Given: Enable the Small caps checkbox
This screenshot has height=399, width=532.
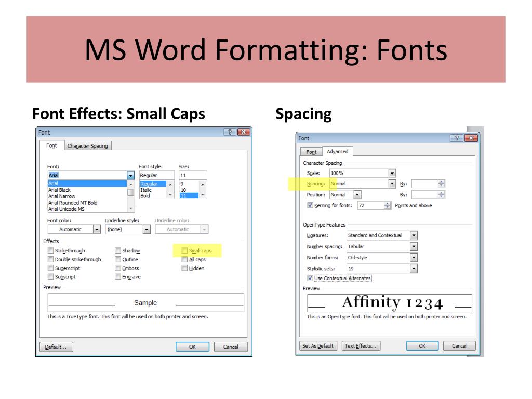Looking at the screenshot, I should point(184,250).
